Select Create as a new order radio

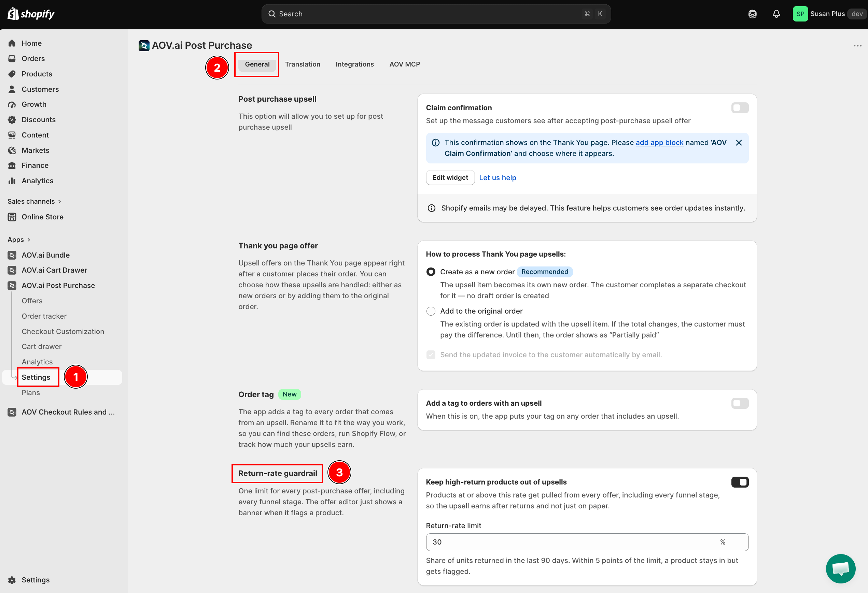pyautogui.click(x=431, y=272)
